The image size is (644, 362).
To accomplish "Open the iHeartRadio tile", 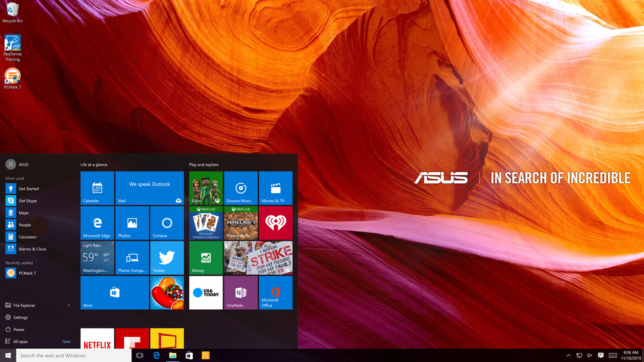I will coord(276,223).
